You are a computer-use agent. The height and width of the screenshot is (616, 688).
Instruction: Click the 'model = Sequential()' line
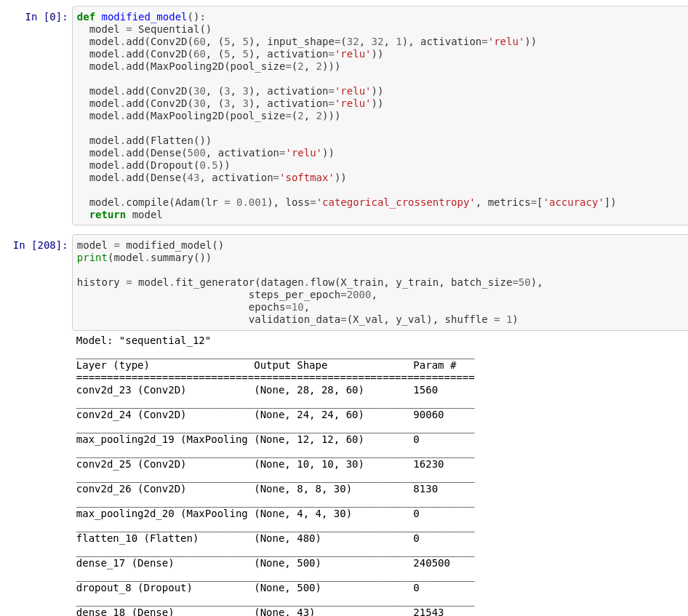tap(150, 29)
